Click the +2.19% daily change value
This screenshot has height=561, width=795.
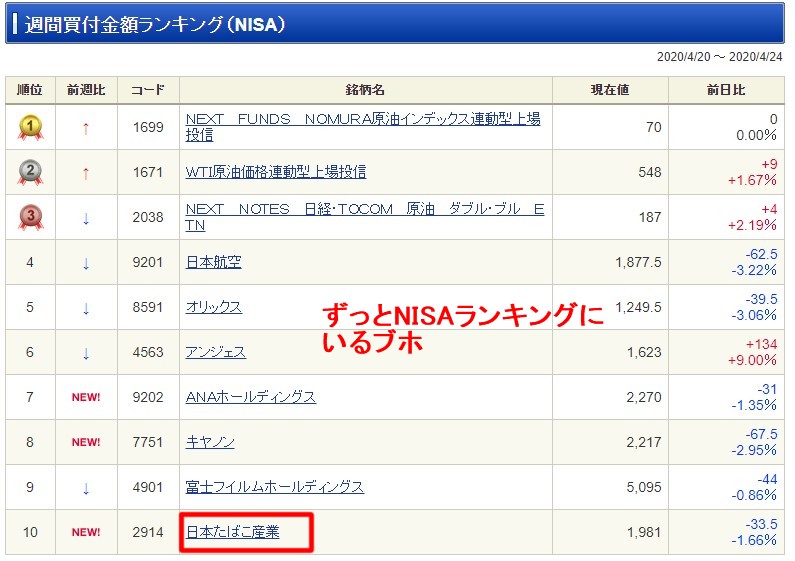pos(752,225)
